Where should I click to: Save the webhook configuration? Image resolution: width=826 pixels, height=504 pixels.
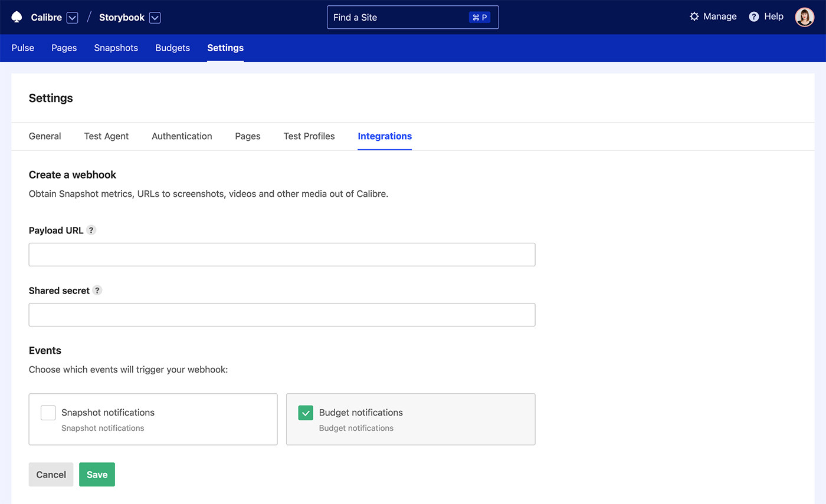(x=97, y=474)
